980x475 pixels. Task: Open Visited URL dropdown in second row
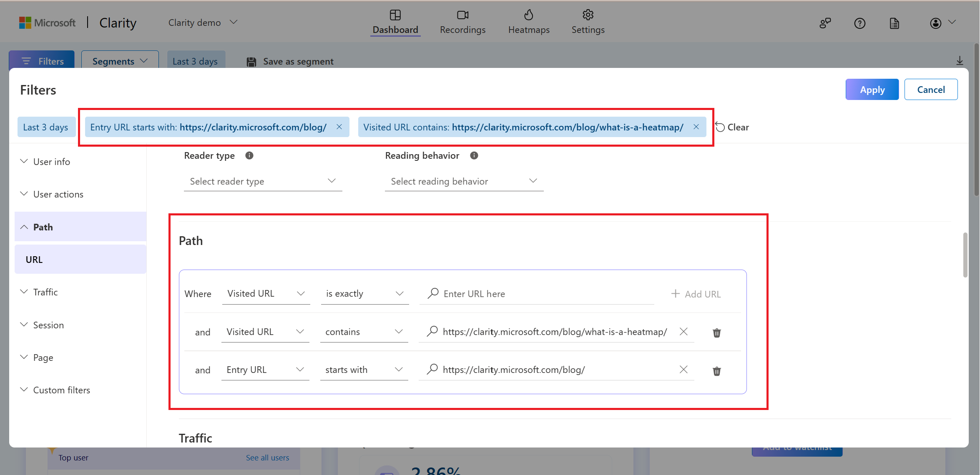[265, 332]
